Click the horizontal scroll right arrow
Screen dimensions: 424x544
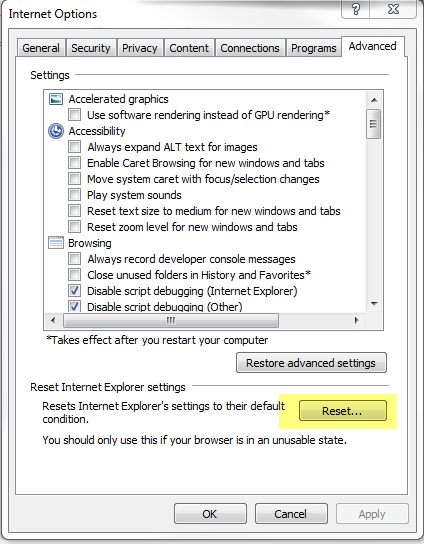(x=356, y=320)
